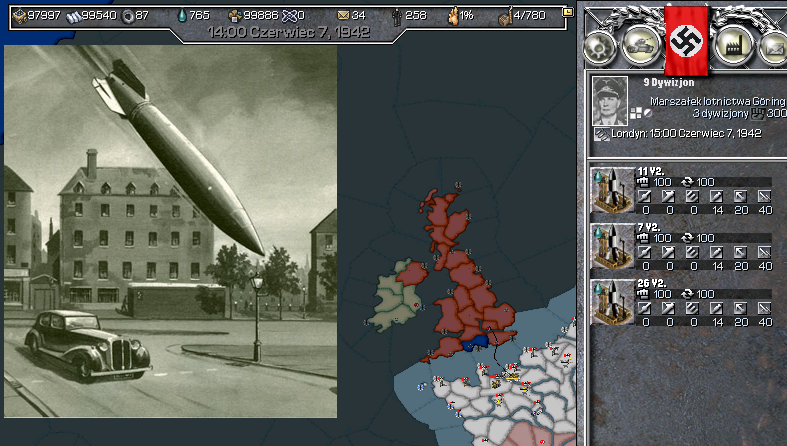
Task: Click the small yellow button at the top bar's end
Action: coord(568,12)
